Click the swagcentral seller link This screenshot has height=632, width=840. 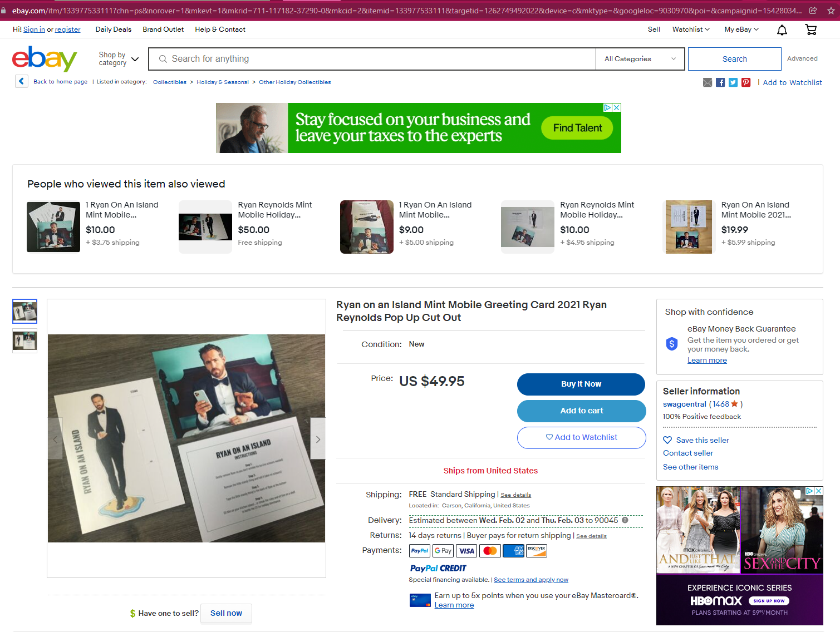click(684, 404)
